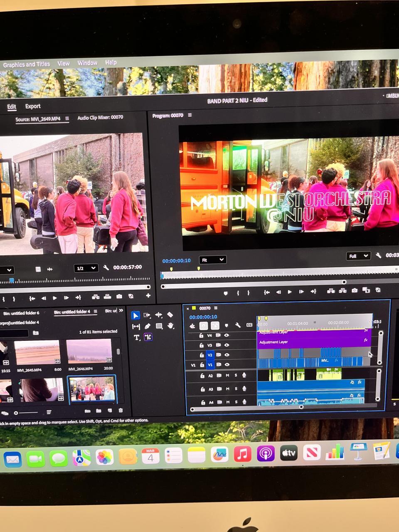Switch to Export workspace tab

point(33,106)
